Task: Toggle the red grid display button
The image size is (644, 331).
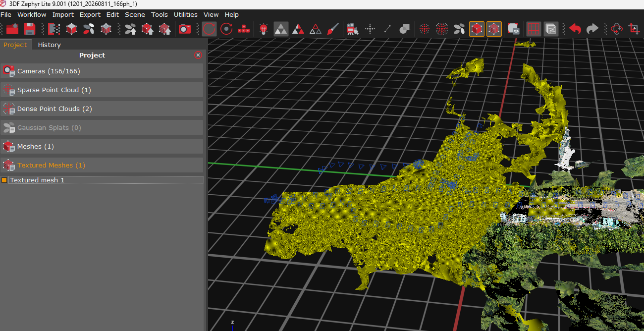Action: 534,29
